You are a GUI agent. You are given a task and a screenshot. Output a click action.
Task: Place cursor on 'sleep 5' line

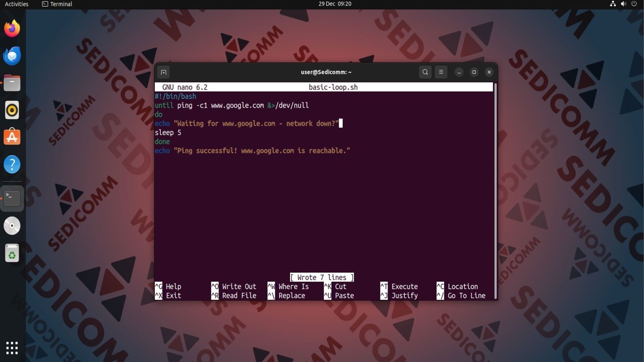168,133
